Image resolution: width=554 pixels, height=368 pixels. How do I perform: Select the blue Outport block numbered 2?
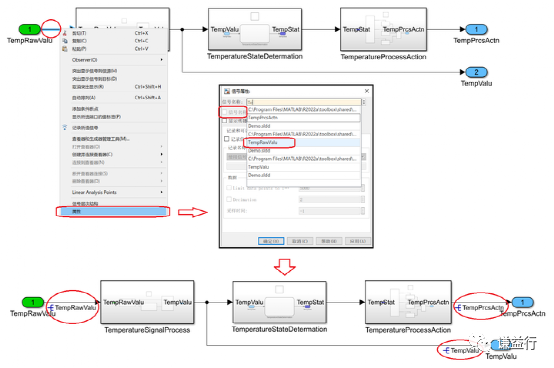pos(476,72)
